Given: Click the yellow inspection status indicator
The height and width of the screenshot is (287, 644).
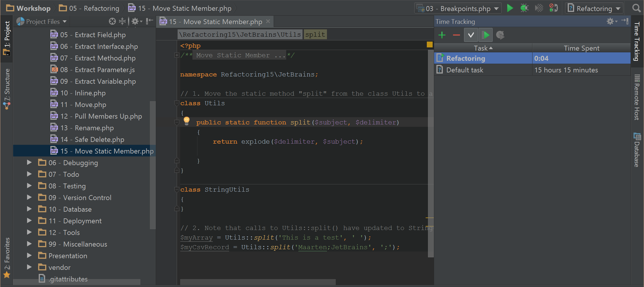Looking at the screenshot, I should (429, 44).
